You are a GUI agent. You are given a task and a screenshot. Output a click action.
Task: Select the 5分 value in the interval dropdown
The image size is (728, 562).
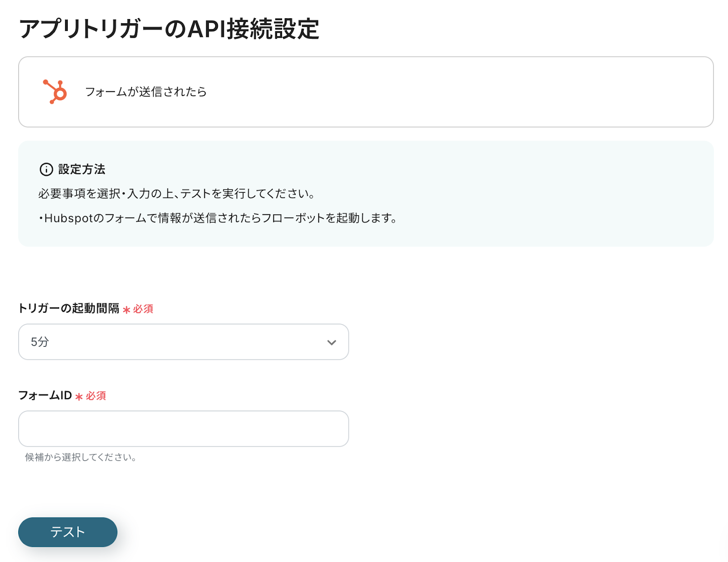coord(40,342)
